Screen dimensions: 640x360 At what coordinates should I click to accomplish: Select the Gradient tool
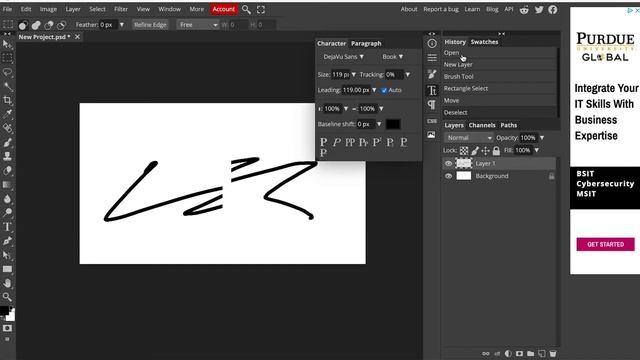7,184
